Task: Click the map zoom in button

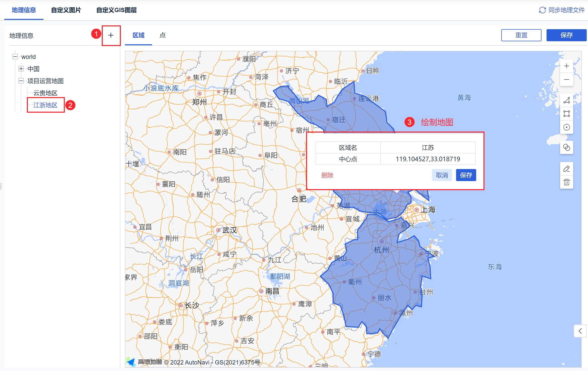Action: click(566, 66)
